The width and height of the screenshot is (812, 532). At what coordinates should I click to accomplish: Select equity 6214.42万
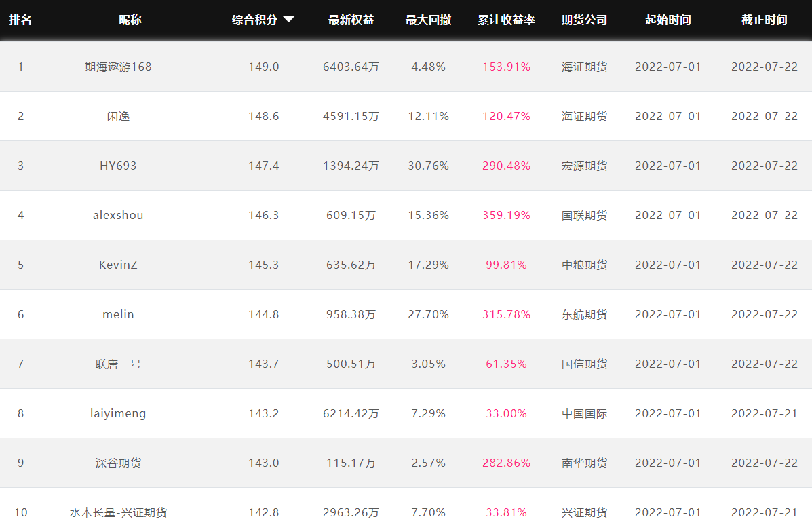(351, 413)
